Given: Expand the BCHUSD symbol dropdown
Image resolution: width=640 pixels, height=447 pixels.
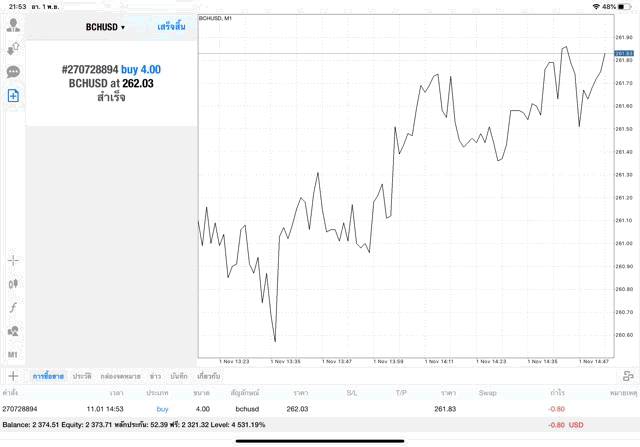Looking at the screenshot, I should (105, 27).
